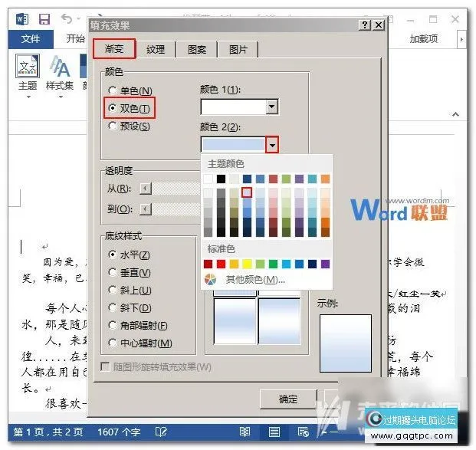Open the 主题 themes gallery
This screenshot has width=476, height=450.
coord(28,72)
